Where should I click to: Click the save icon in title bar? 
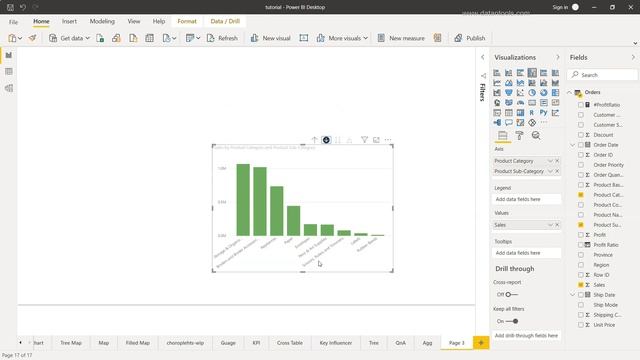[10, 7]
